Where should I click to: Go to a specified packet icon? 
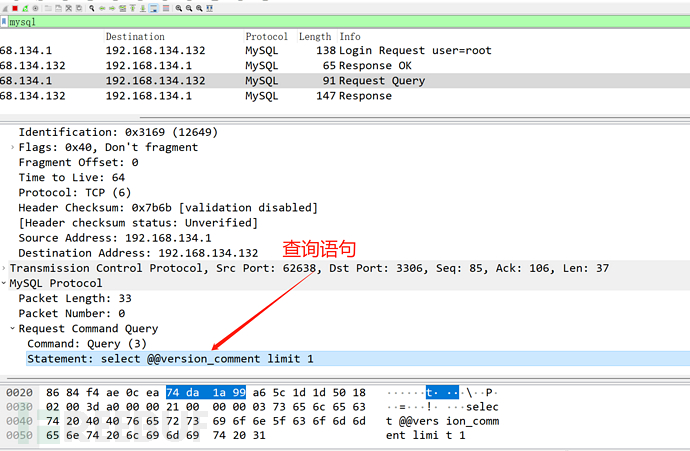point(122,8)
